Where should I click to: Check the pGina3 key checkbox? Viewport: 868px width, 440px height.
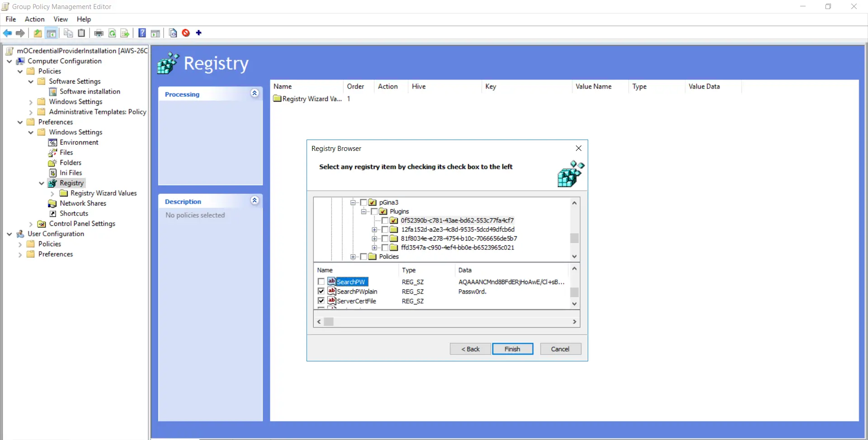click(363, 202)
